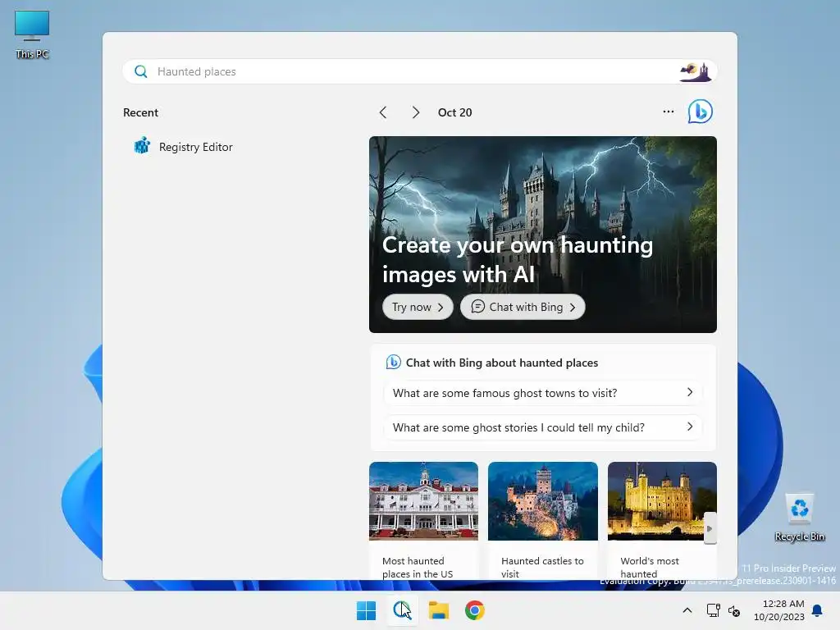Screen dimensions: 840x630
Task: Open File Explorer from taskbar
Action: point(438,610)
